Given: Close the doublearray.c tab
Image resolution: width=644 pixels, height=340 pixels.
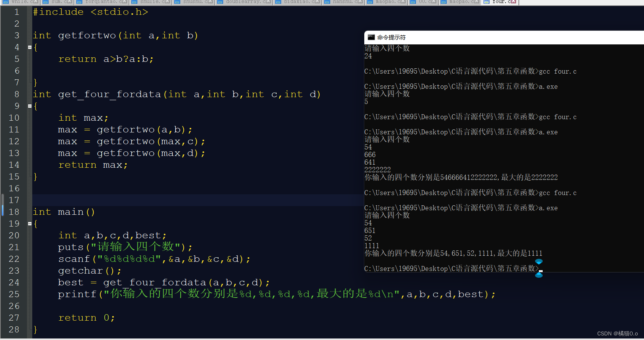Looking at the screenshot, I should pyautogui.click(x=268, y=2).
